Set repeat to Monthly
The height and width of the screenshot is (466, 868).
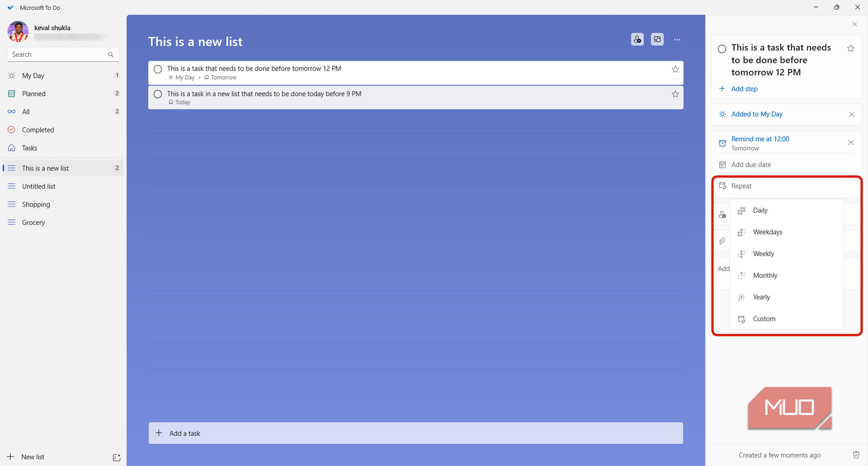tap(786, 276)
